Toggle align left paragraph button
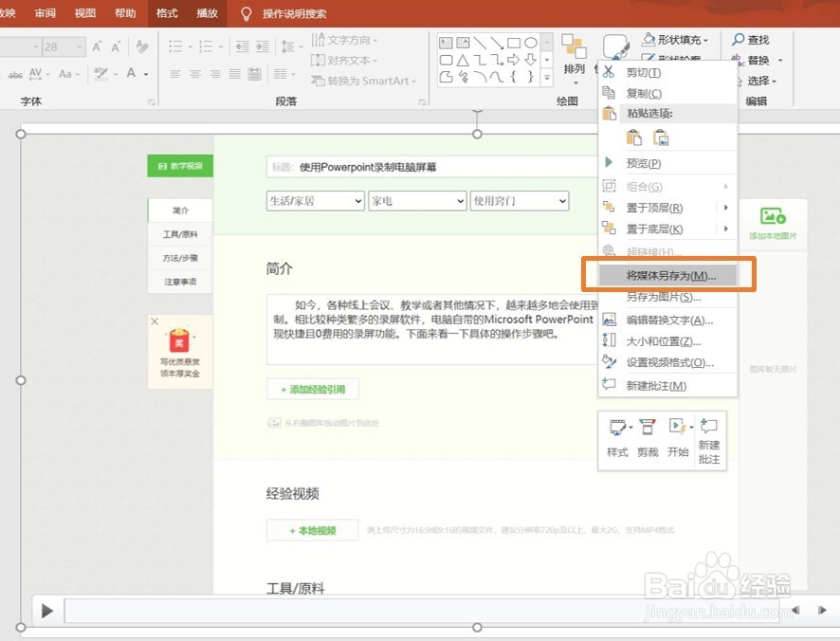This screenshot has width=840, height=641. [x=175, y=74]
